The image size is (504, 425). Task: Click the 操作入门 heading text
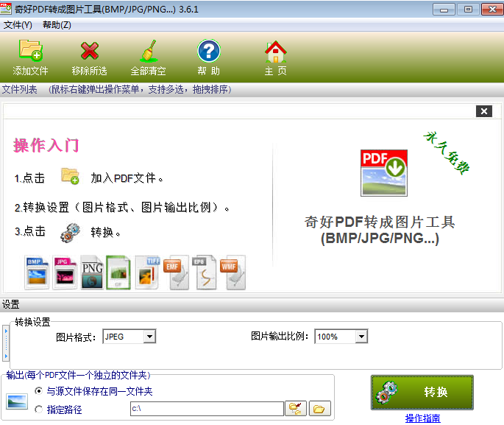tap(46, 145)
